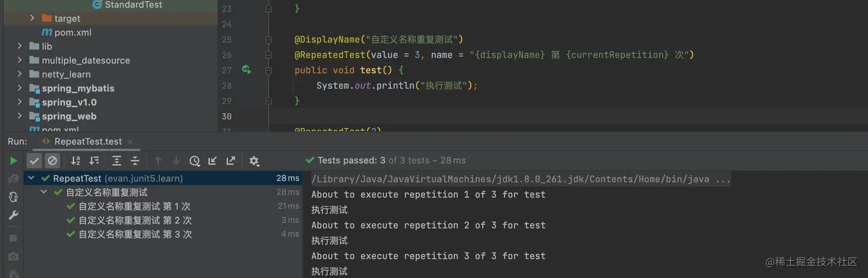Toggle the Show Ignored tests filter
Screen dimensions: 868x278
pyautogui.click(x=52, y=161)
